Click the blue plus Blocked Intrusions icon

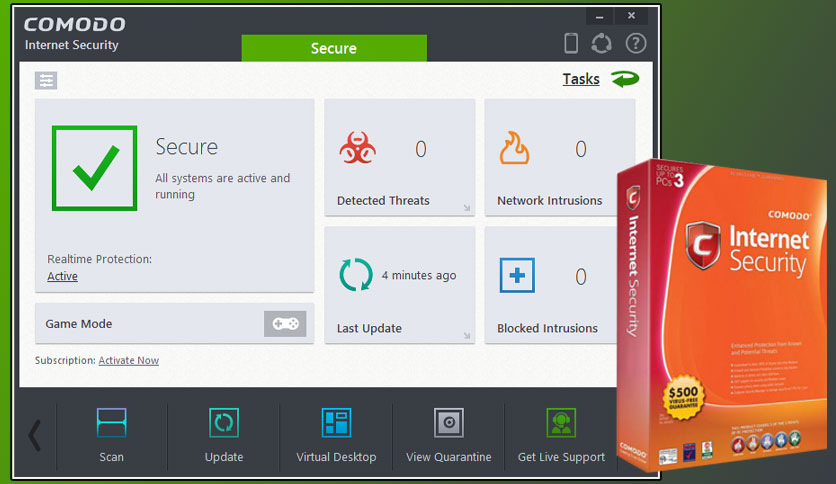(x=517, y=276)
